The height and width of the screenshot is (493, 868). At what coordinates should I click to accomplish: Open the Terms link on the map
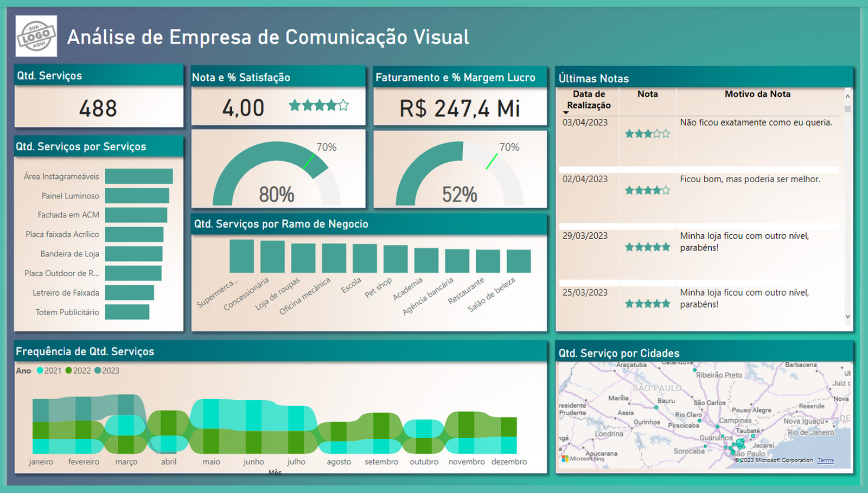825,459
